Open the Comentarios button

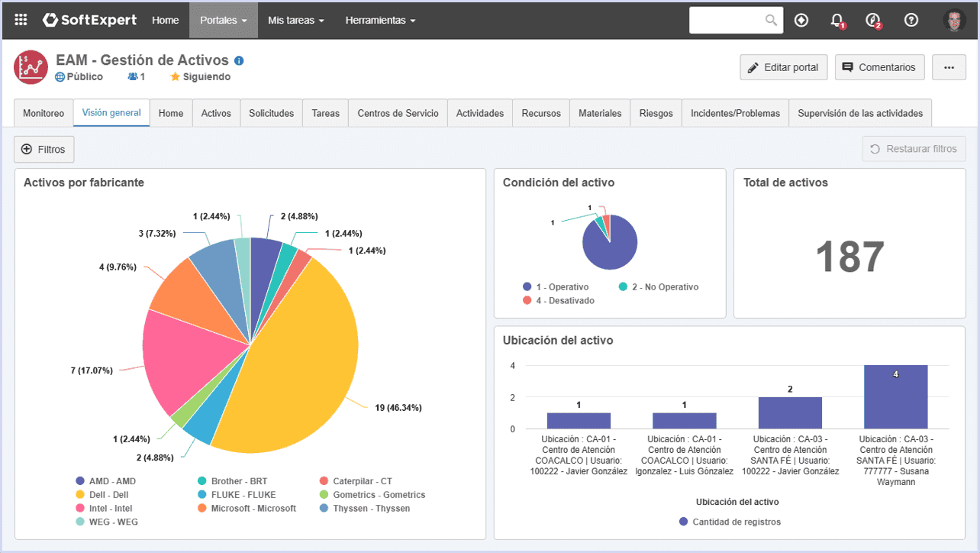(x=879, y=67)
